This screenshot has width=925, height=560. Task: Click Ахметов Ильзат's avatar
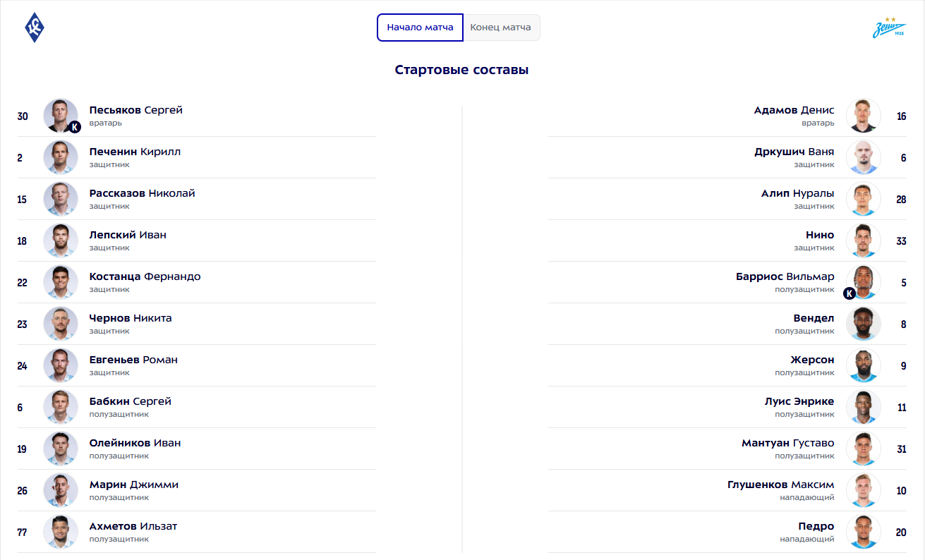coord(61,532)
